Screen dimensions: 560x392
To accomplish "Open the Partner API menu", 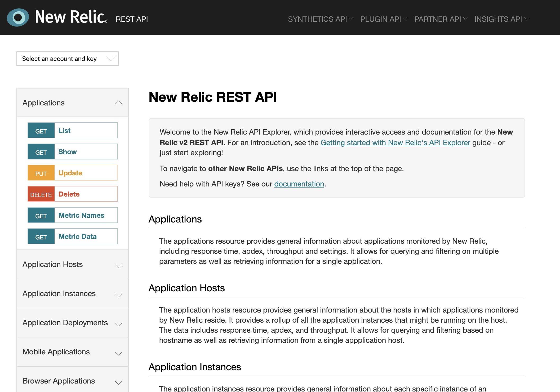I will [441, 19].
